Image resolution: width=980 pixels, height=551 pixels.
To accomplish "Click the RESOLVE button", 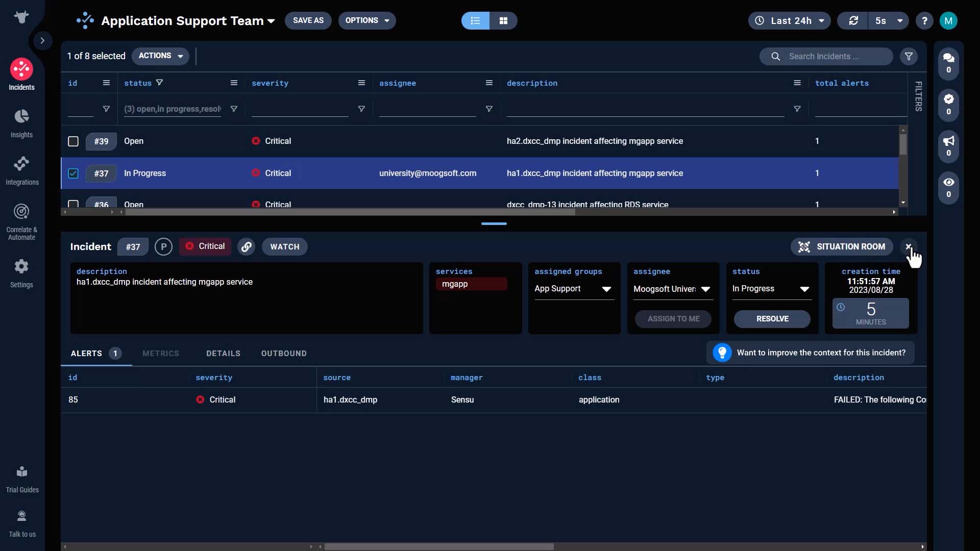I will pyautogui.click(x=772, y=318).
